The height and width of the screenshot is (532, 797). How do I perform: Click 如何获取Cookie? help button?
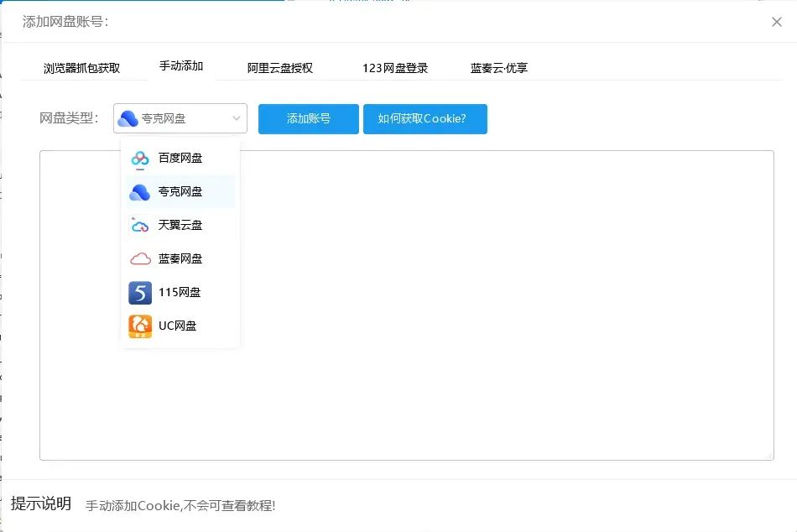(x=425, y=119)
